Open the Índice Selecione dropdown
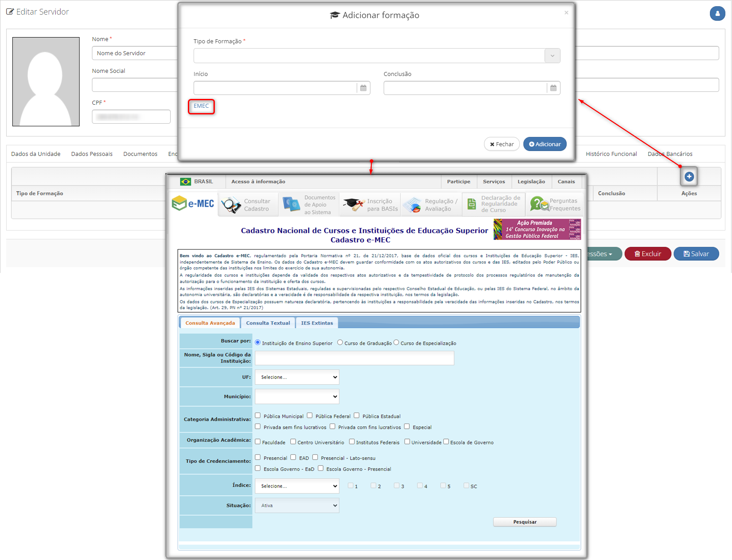 (297, 486)
